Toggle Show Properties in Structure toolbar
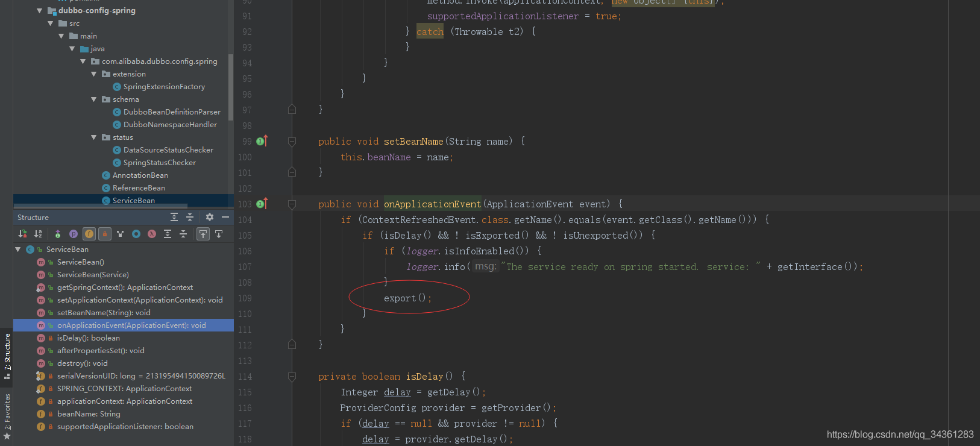The image size is (980, 446). point(74,234)
